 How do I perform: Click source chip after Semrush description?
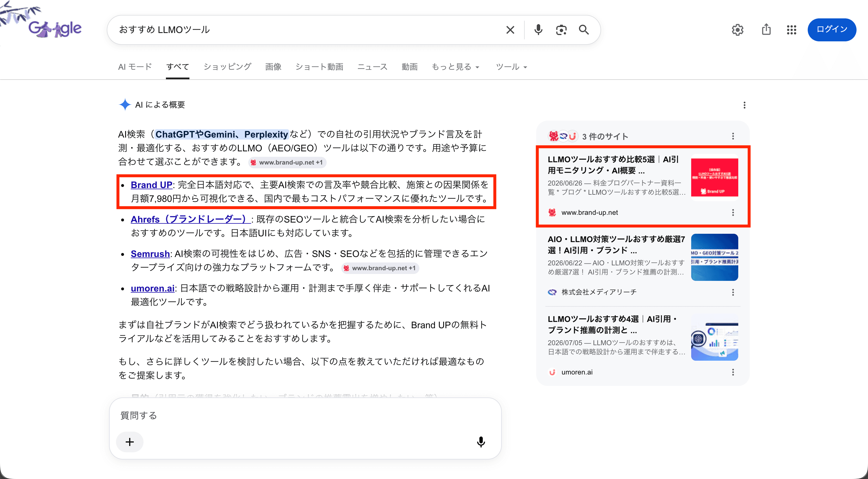point(380,268)
